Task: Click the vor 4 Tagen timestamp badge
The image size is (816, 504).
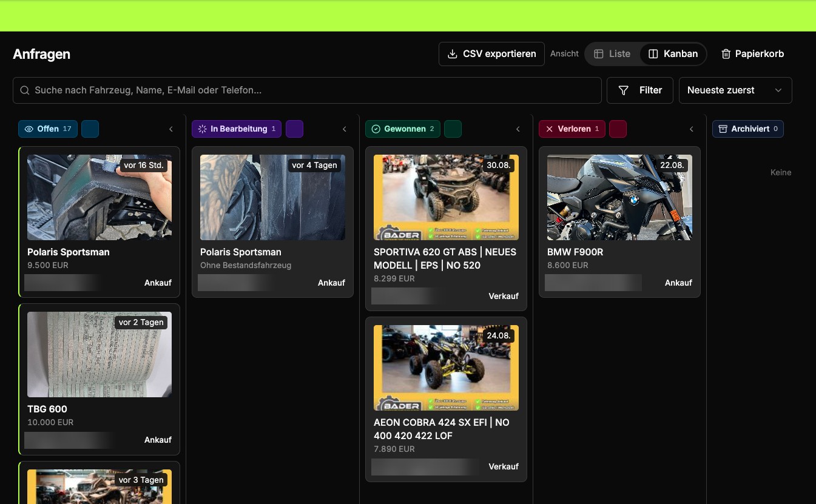Action: coord(314,165)
